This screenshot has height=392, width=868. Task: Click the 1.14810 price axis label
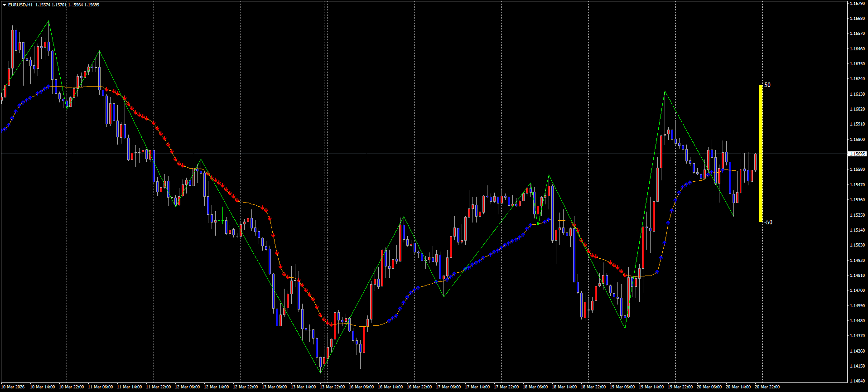click(857, 276)
